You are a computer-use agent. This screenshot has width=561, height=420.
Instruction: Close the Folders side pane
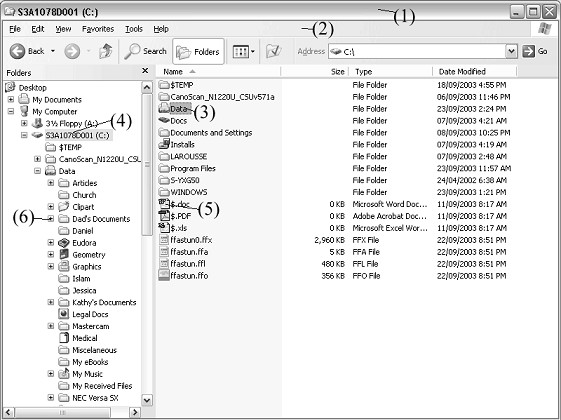pos(145,71)
